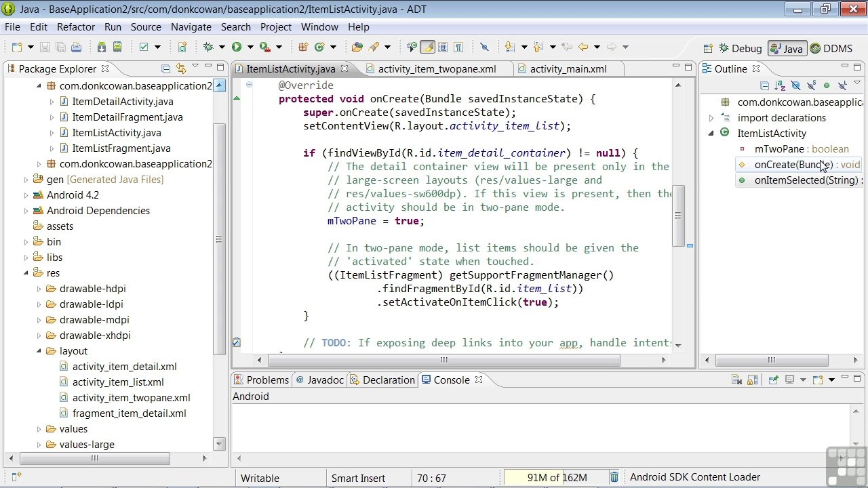This screenshot has width=868, height=488.
Task: Open the Javadoc tab
Action: [319, 380]
